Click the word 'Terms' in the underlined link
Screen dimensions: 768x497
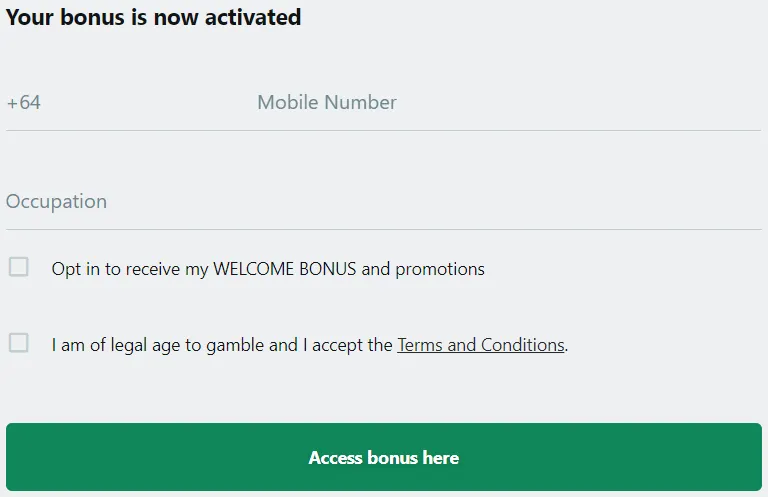pos(420,345)
